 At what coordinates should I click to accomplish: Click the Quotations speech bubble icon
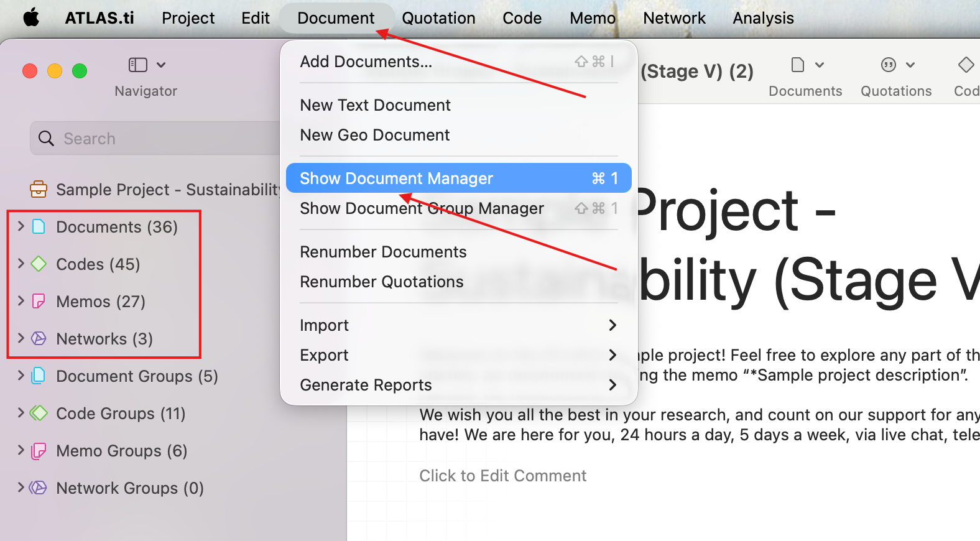click(x=889, y=65)
